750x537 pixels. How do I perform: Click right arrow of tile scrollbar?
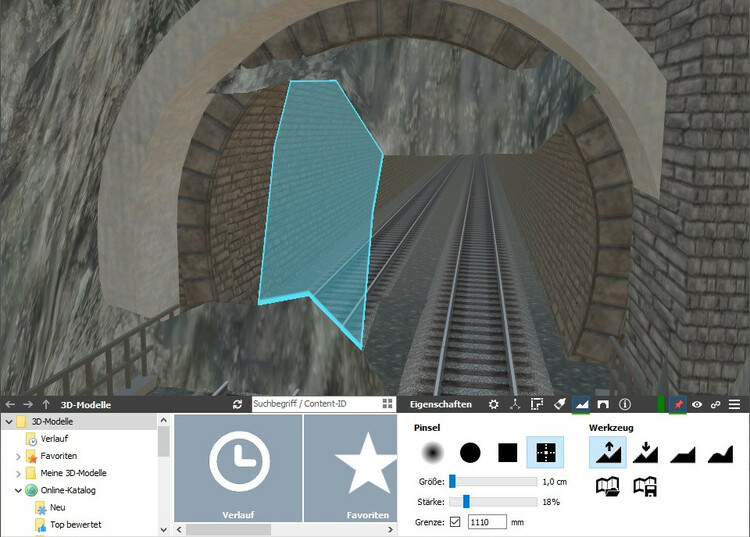point(390,529)
